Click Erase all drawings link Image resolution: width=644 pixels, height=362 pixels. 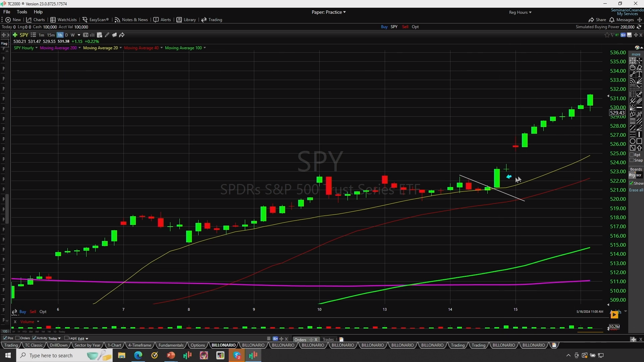636,190
